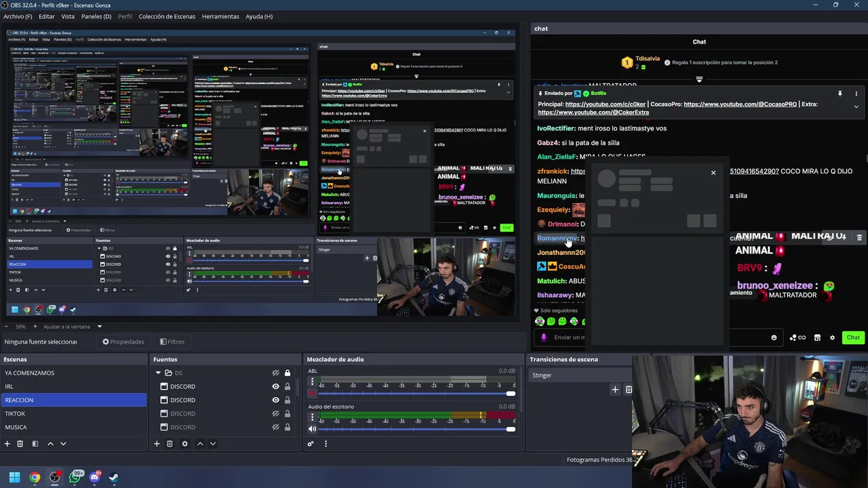This screenshot has height=488, width=868.
Task: Expand pinned message with chevron
Action: coord(856,106)
